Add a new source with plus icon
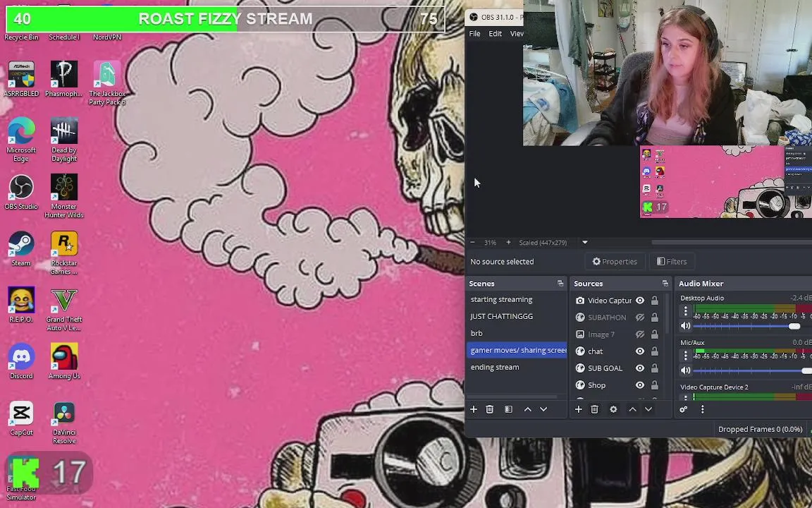 (579, 409)
